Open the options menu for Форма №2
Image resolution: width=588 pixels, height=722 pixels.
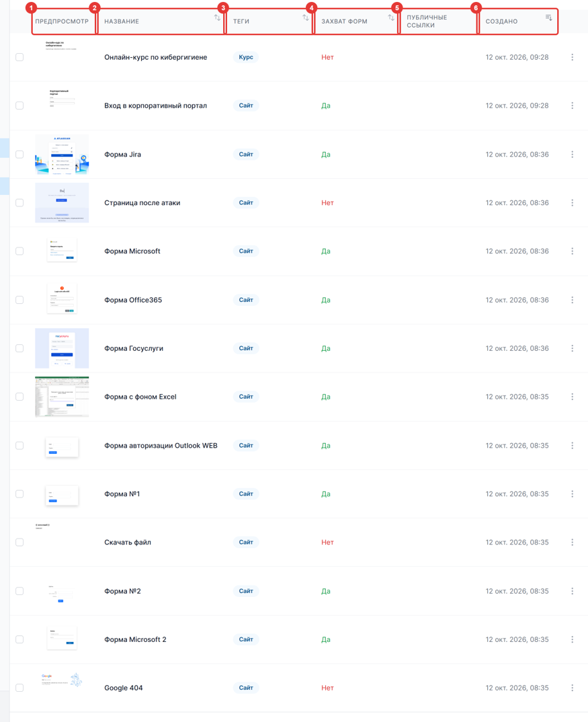click(x=573, y=591)
